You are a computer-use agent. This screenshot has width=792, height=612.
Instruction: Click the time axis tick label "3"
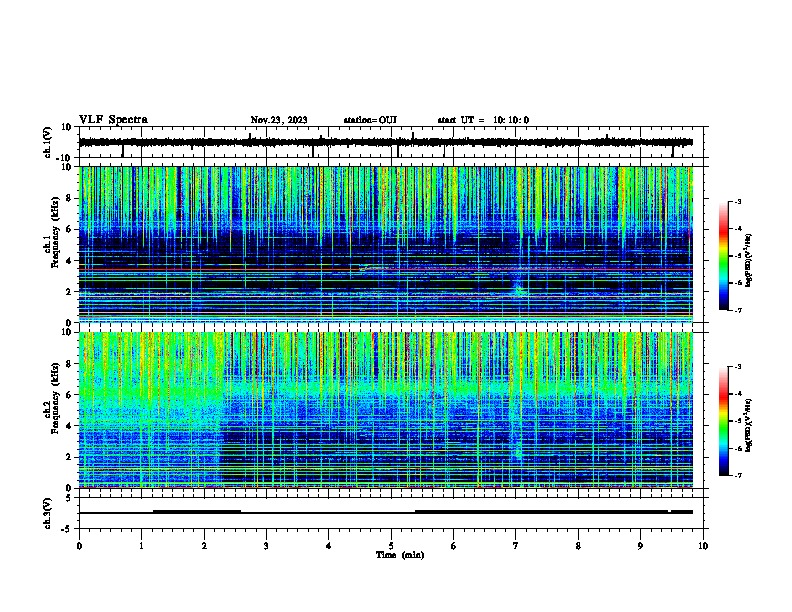266,546
